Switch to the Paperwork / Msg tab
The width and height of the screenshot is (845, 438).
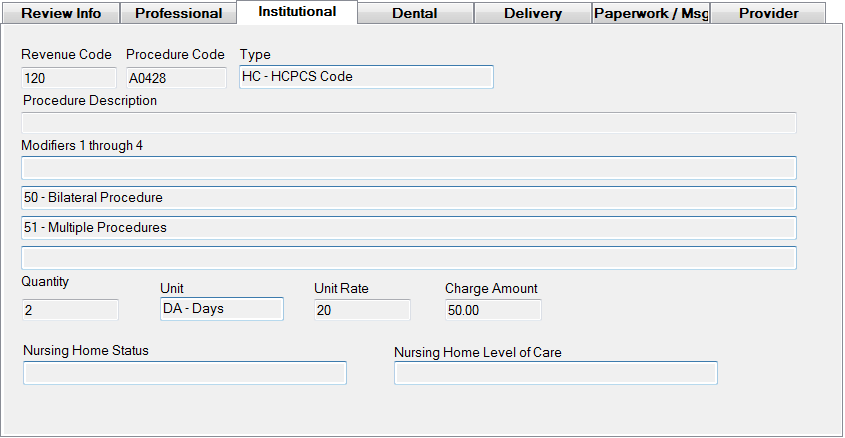pos(650,13)
